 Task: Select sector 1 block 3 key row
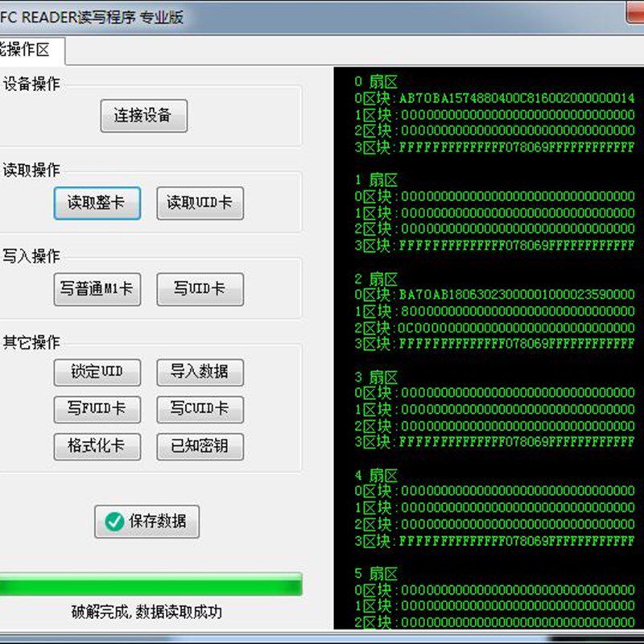tap(494, 246)
